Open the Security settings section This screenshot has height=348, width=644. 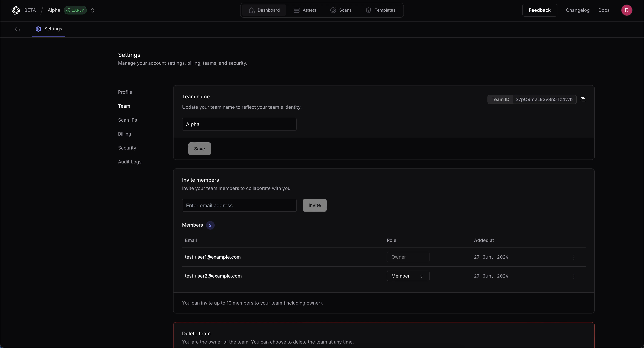point(127,148)
